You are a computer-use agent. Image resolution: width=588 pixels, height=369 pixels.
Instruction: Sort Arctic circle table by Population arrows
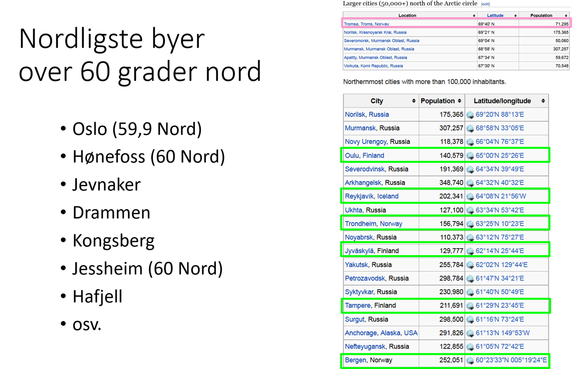pos(566,16)
